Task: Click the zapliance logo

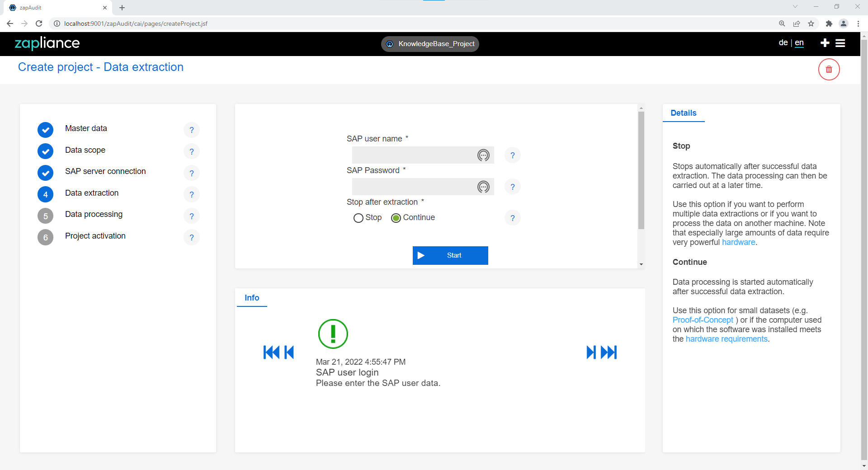Action: [47, 43]
